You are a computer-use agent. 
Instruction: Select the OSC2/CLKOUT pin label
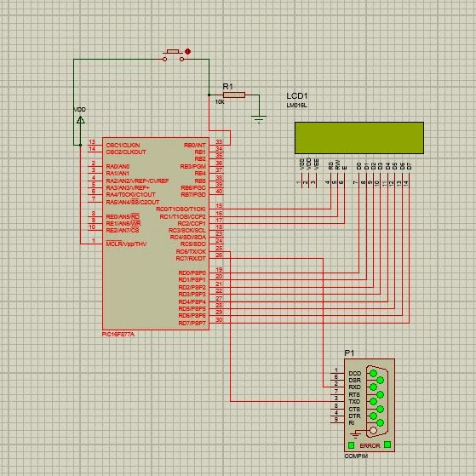click(126, 152)
